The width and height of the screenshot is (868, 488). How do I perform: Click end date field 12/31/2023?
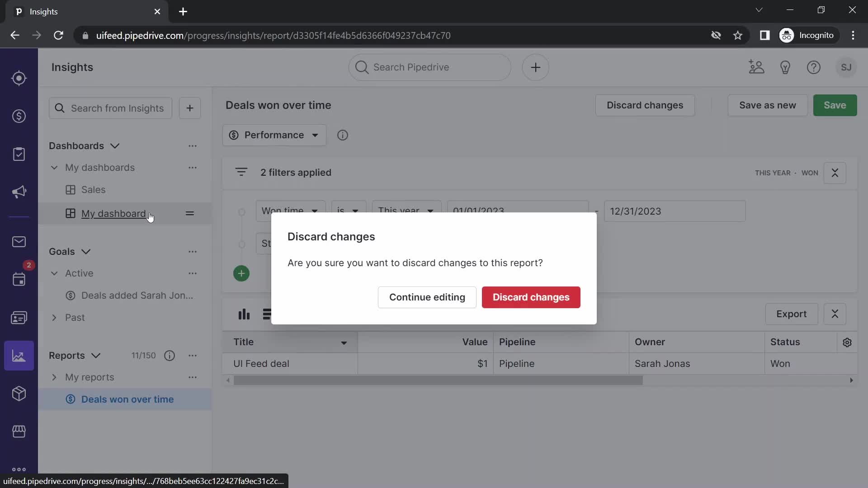click(x=675, y=211)
